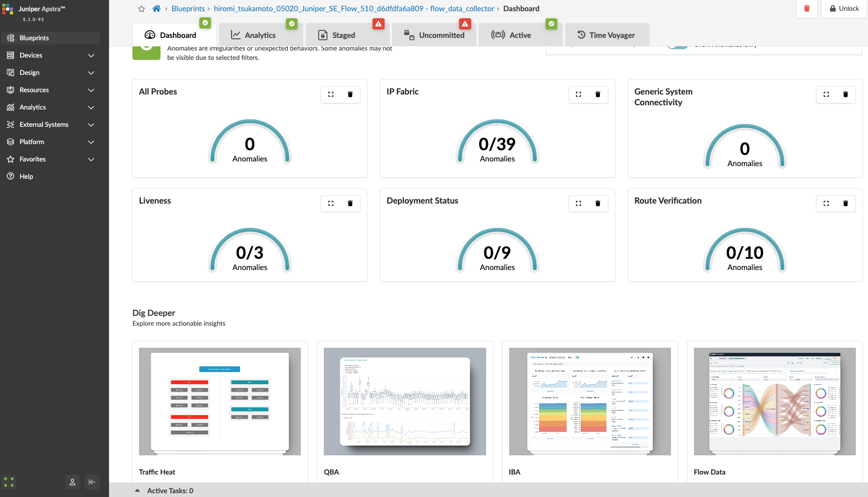868x497 pixels.
Task: Star this blueprint as a favorite
Action: [141, 9]
